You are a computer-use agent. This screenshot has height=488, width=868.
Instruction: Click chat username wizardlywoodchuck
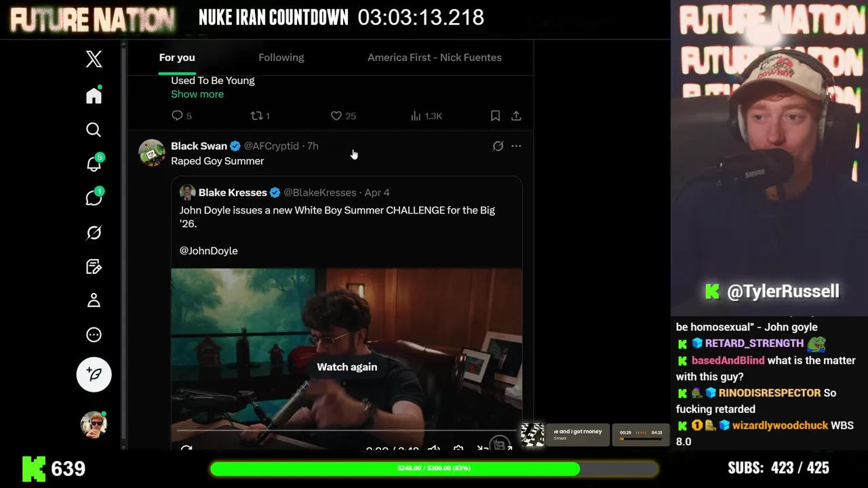point(780,426)
